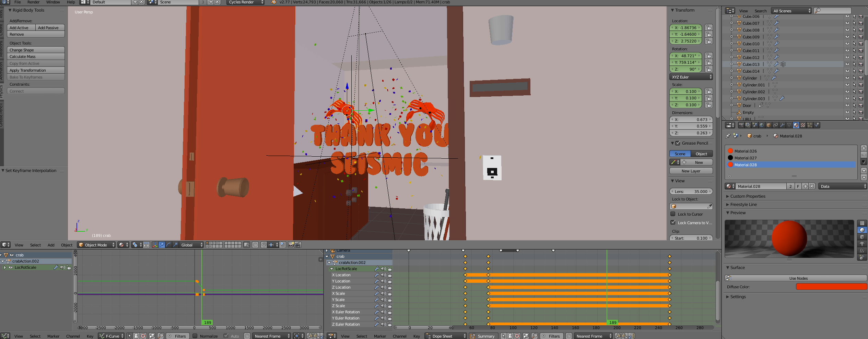Enable Normalize in graph editor
868x339 pixels.
pyautogui.click(x=195, y=336)
